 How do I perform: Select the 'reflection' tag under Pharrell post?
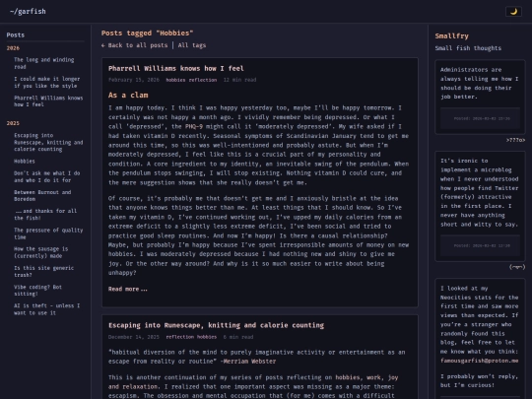[x=203, y=80]
